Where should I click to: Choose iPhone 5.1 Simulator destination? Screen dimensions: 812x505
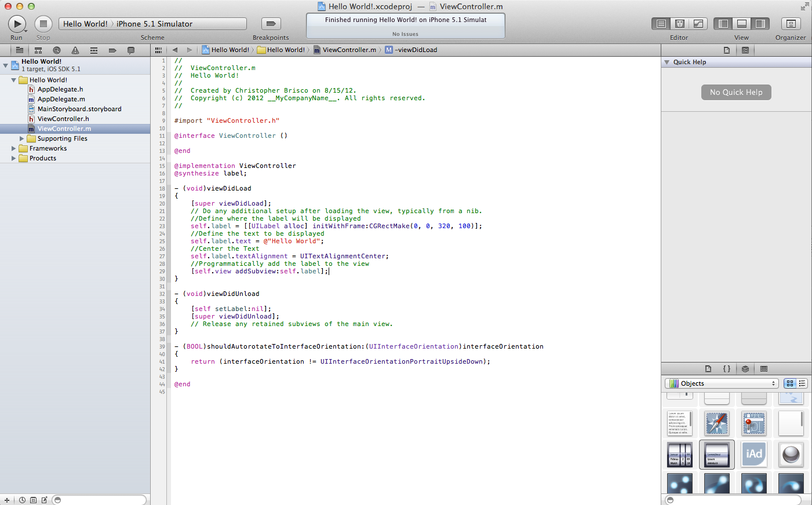tap(154, 24)
